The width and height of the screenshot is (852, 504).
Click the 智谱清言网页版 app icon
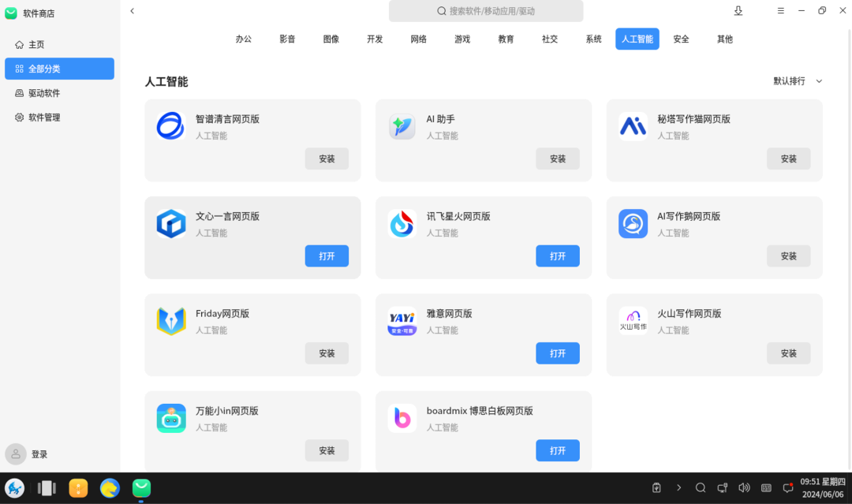pyautogui.click(x=170, y=126)
